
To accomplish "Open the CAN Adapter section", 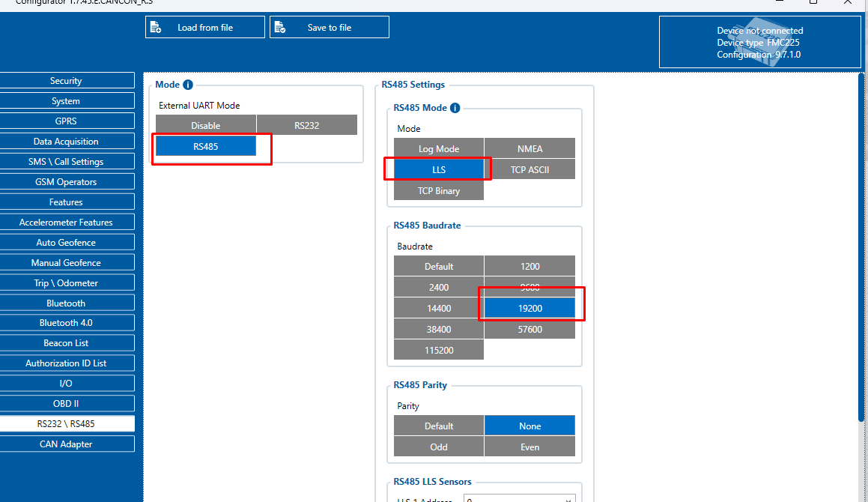I will pos(66,444).
